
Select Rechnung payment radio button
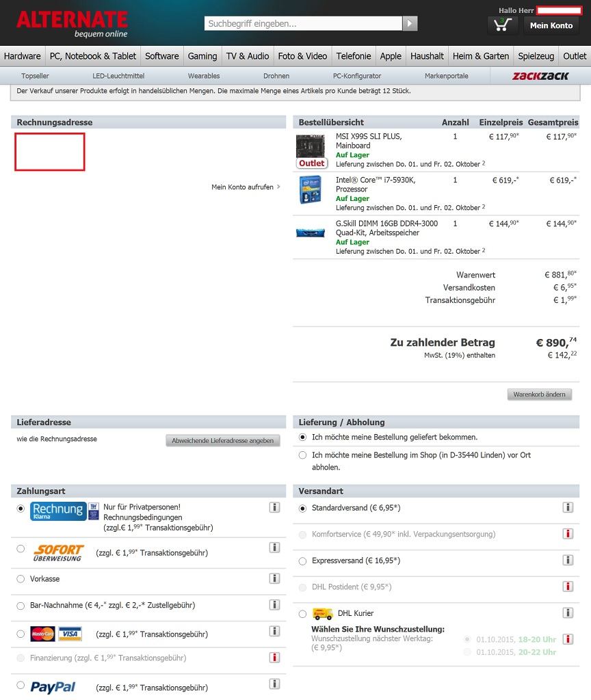point(21,509)
